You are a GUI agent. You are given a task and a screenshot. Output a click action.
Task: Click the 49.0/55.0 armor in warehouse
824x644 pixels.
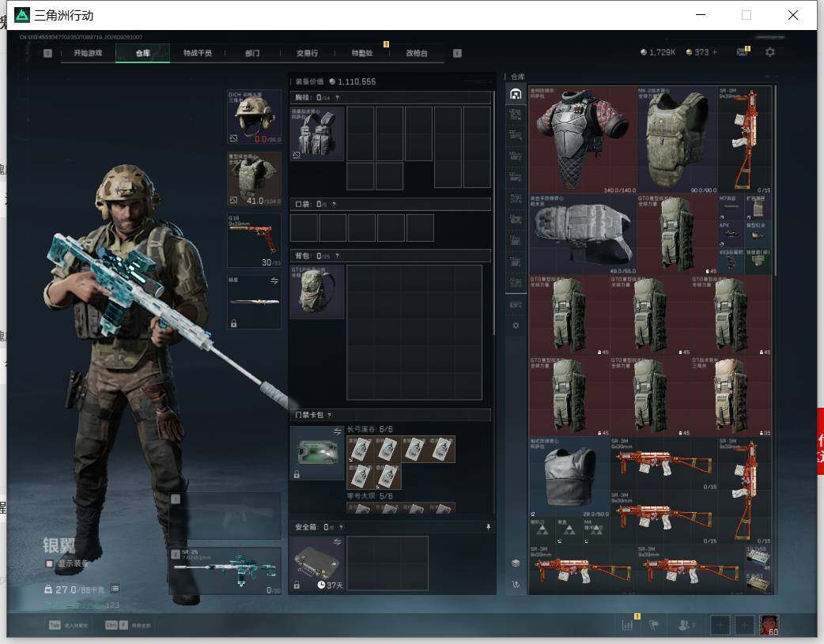(x=583, y=234)
